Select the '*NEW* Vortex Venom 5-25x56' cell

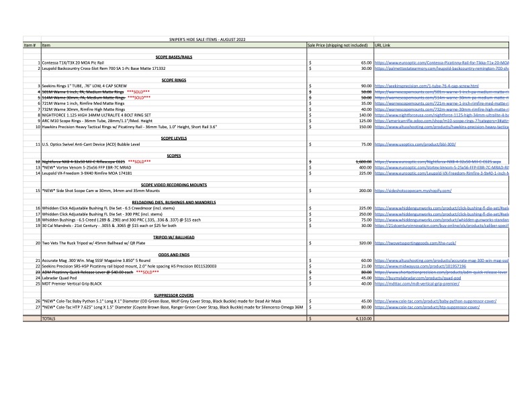[174, 167]
